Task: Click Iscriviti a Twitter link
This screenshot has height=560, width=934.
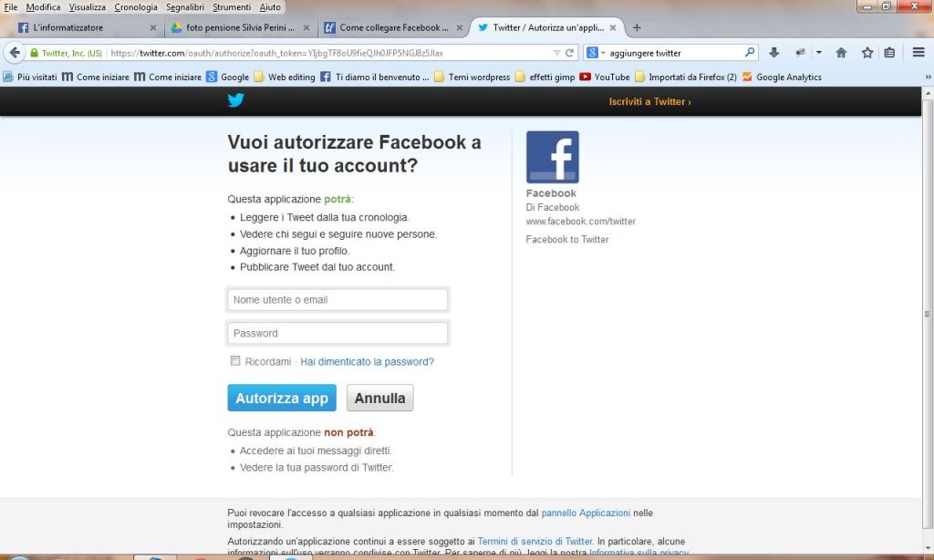Action: point(649,102)
